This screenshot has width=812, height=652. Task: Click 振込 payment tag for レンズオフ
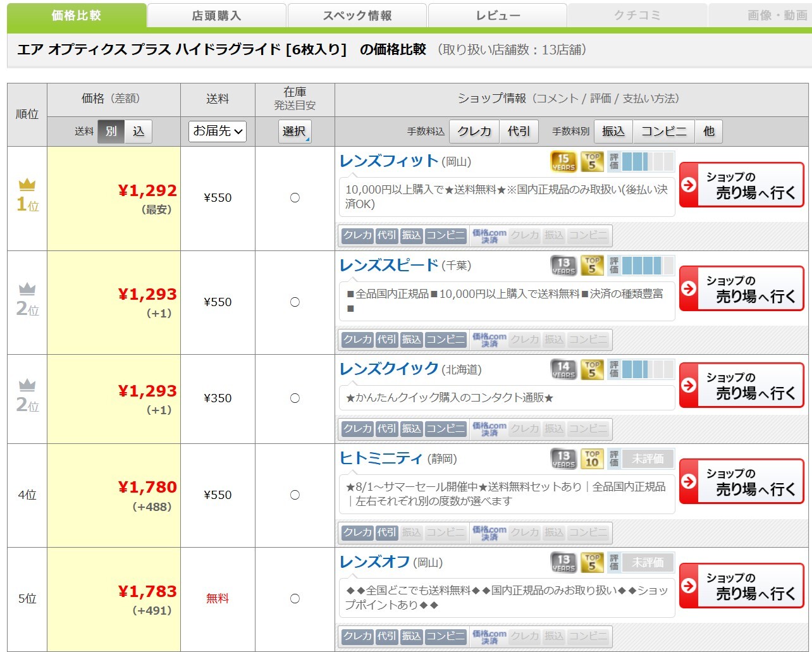tap(411, 636)
